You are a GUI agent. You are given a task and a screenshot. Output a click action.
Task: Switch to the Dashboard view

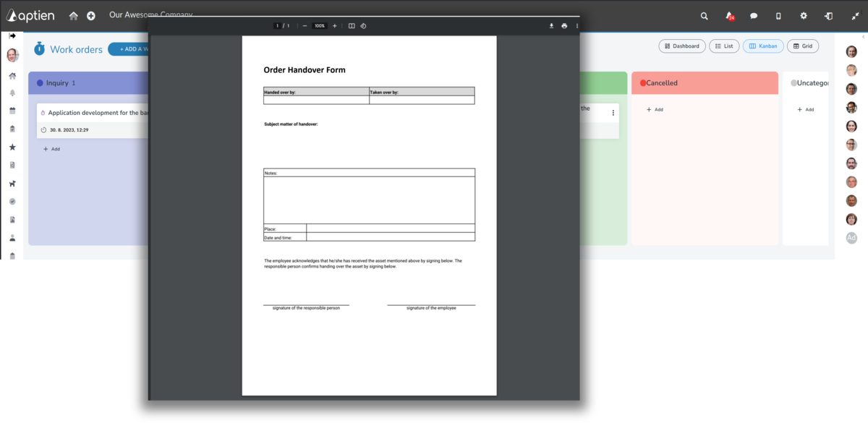(681, 46)
